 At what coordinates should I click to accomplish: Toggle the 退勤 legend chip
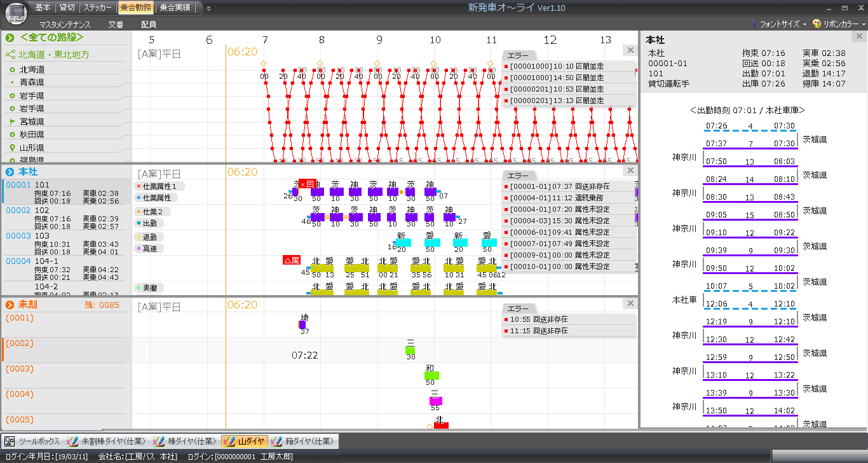coord(149,237)
